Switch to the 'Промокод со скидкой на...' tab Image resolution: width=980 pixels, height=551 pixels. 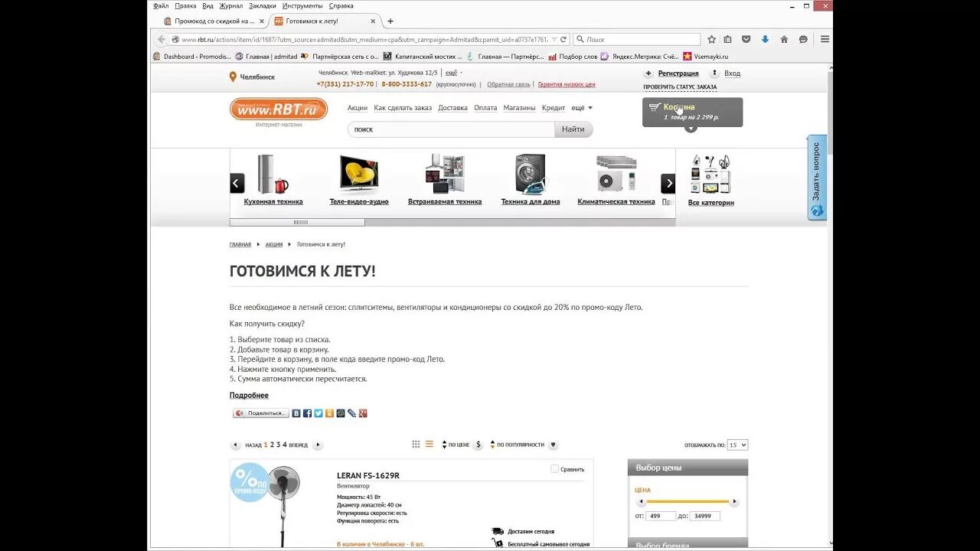point(214,21)
